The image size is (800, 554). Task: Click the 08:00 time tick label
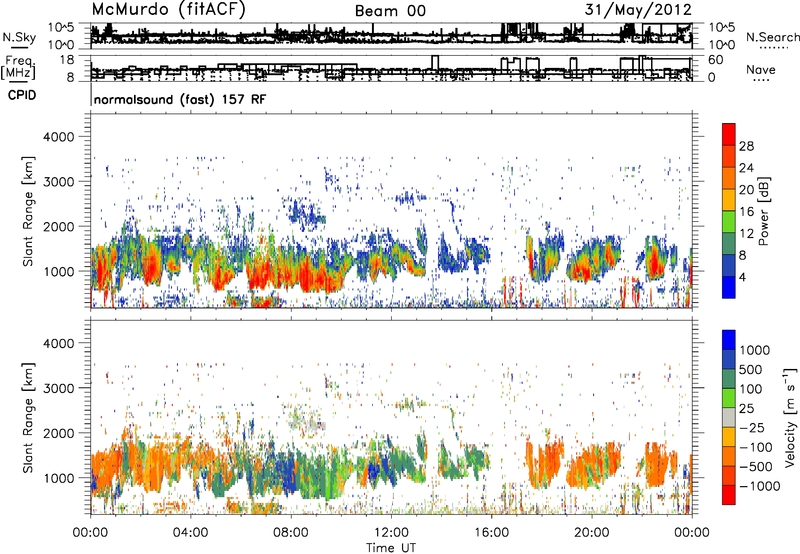click(x=291, y=533)
